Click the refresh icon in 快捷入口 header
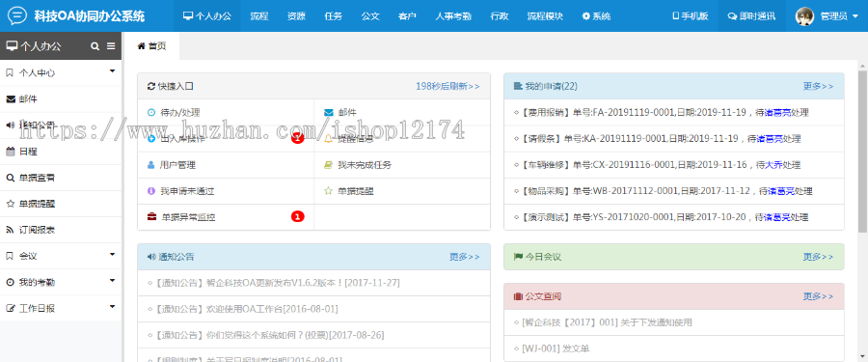 tap(151, 86)
